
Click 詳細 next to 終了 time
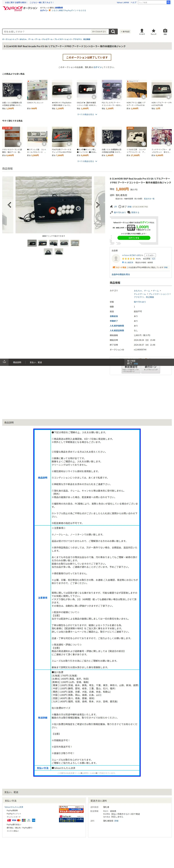tap(129, 207)
